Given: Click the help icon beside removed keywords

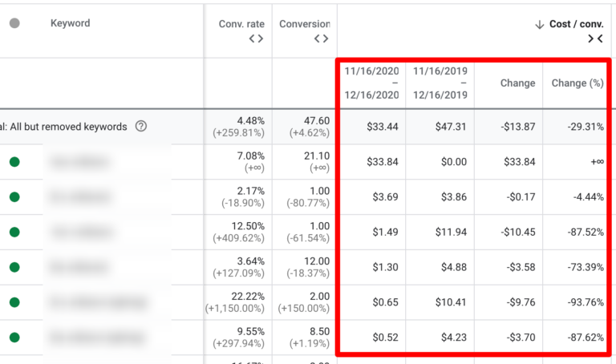Looking at the screenshot, I should tap(141, 126).
